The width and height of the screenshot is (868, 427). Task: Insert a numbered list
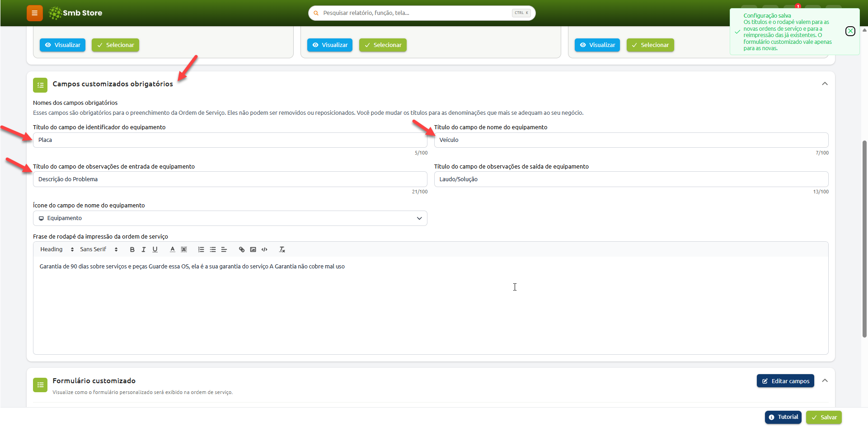201,249
